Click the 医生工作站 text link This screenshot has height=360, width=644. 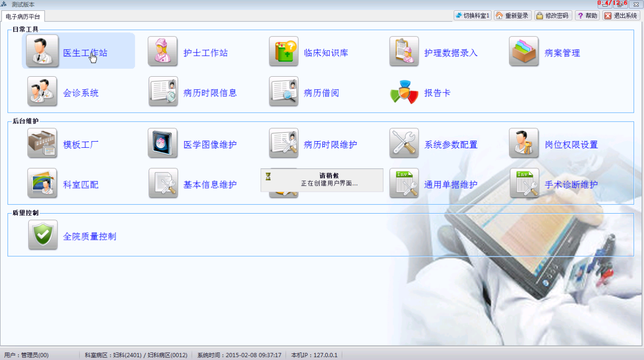click(x=85, y=53)
